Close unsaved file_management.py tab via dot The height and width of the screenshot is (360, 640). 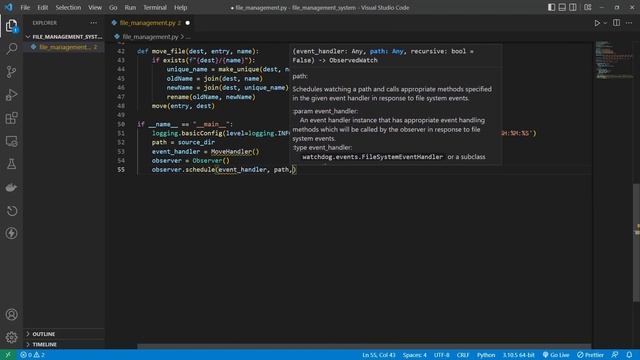pos(187,23)
